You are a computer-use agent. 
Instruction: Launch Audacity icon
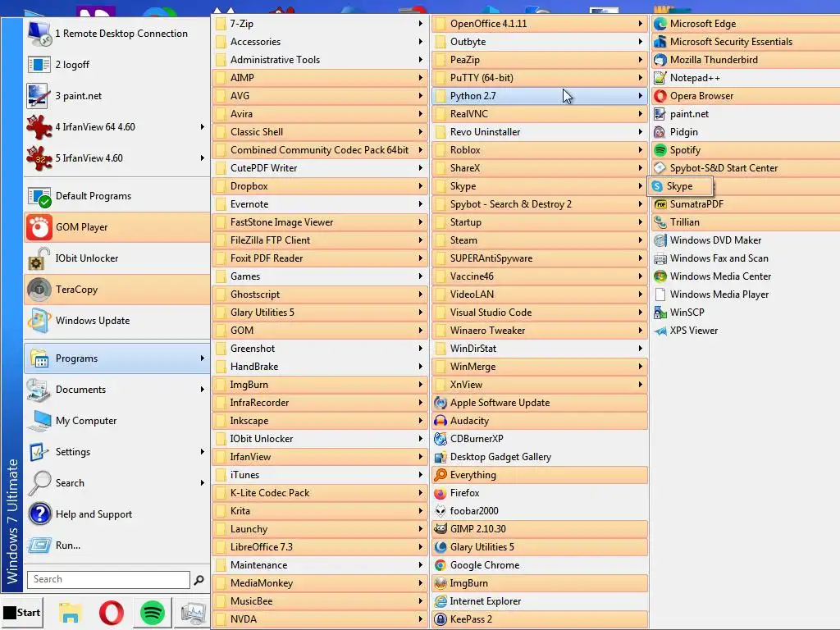click(x=441, y=421)
